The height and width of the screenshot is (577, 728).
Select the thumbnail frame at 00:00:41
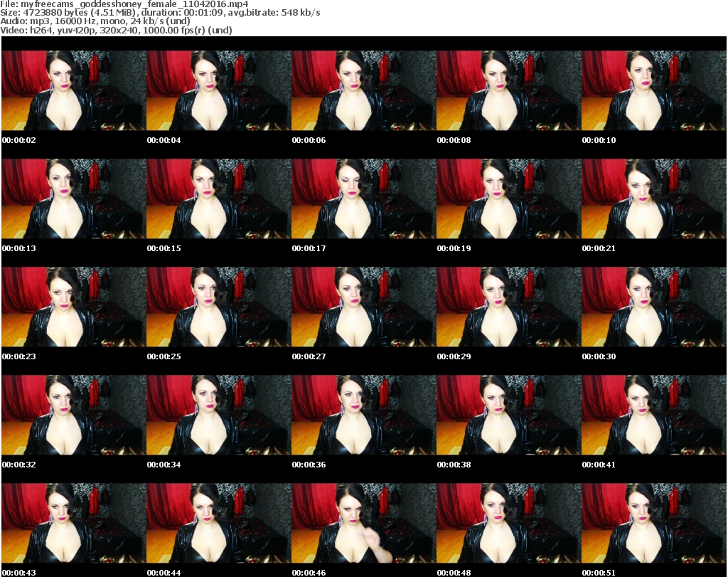point(654,415)
